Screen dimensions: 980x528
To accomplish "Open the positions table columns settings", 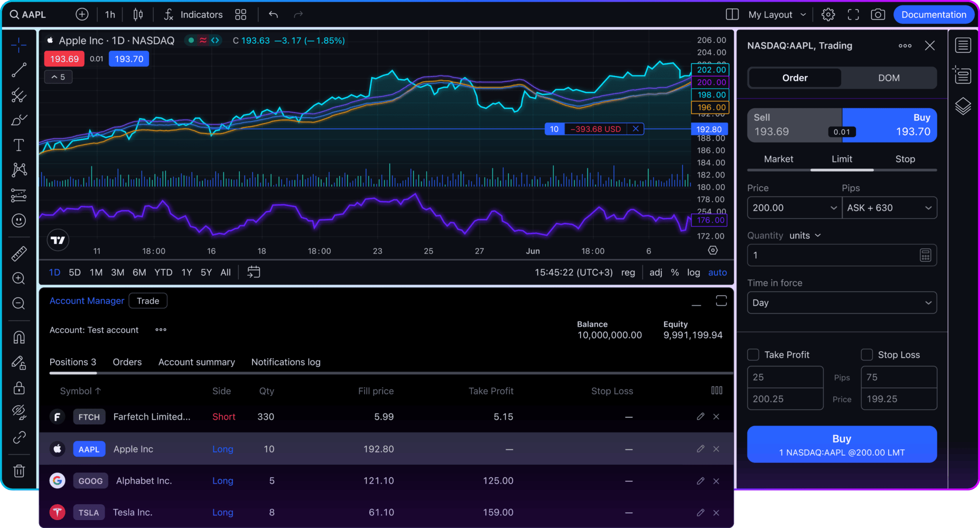I will (717, 390).
